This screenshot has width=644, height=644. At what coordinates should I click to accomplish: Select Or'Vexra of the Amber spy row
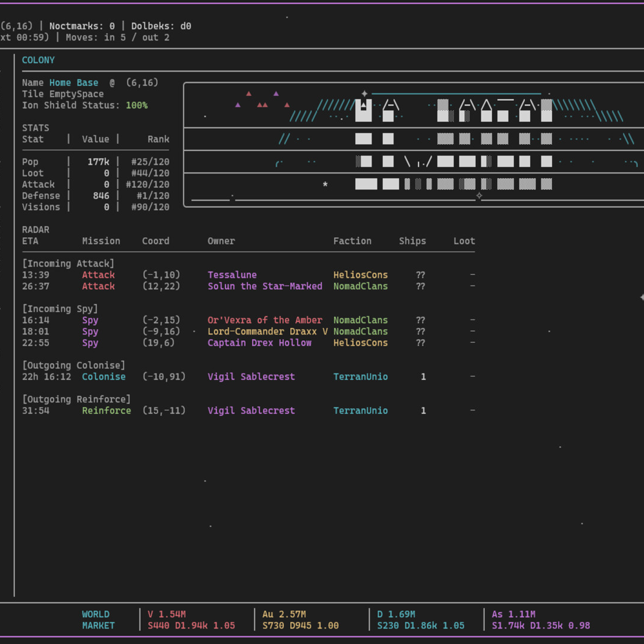click(x=265, y=320)
